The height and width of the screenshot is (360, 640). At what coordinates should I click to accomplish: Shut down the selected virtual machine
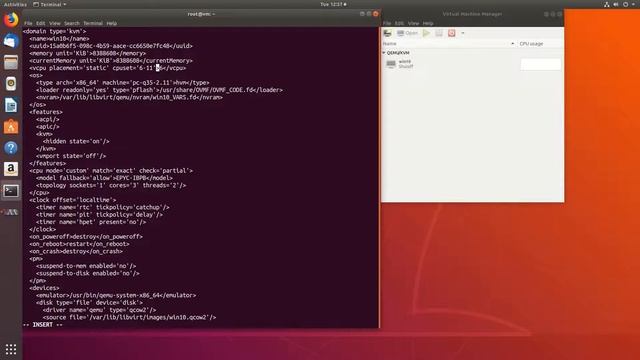451,33
